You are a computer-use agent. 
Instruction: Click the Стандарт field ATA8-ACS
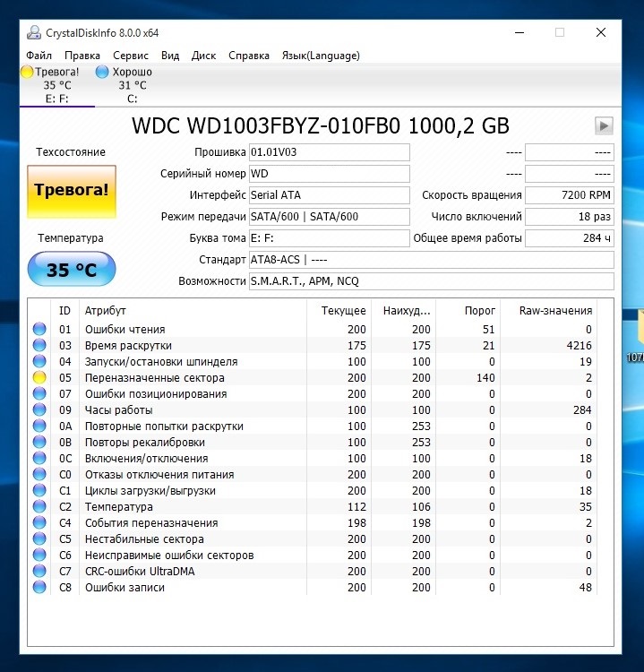(432, 260)
